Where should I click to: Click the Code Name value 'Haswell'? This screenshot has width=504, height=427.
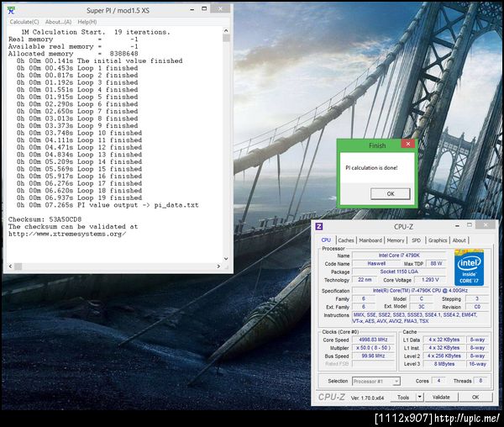coord(376,263)
